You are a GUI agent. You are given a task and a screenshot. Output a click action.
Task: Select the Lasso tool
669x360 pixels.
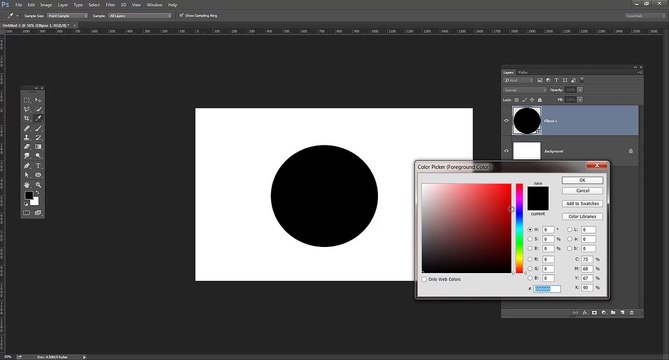[27, 109]
